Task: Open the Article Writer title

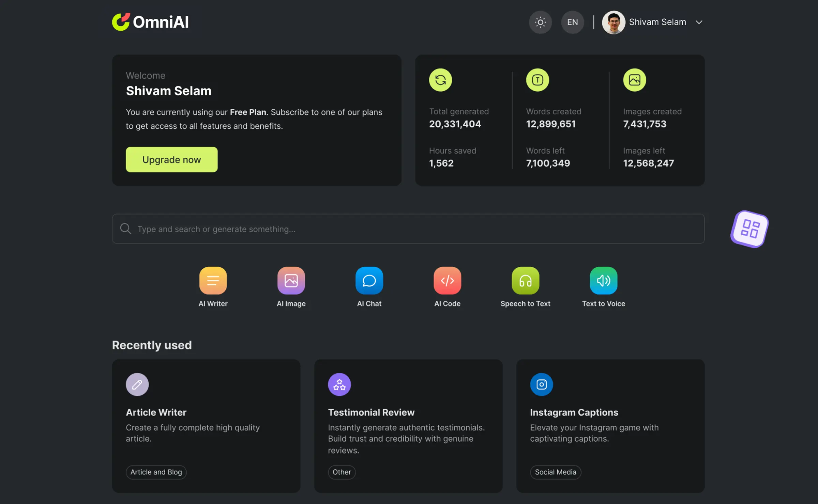Action: (x=156, y=412)
